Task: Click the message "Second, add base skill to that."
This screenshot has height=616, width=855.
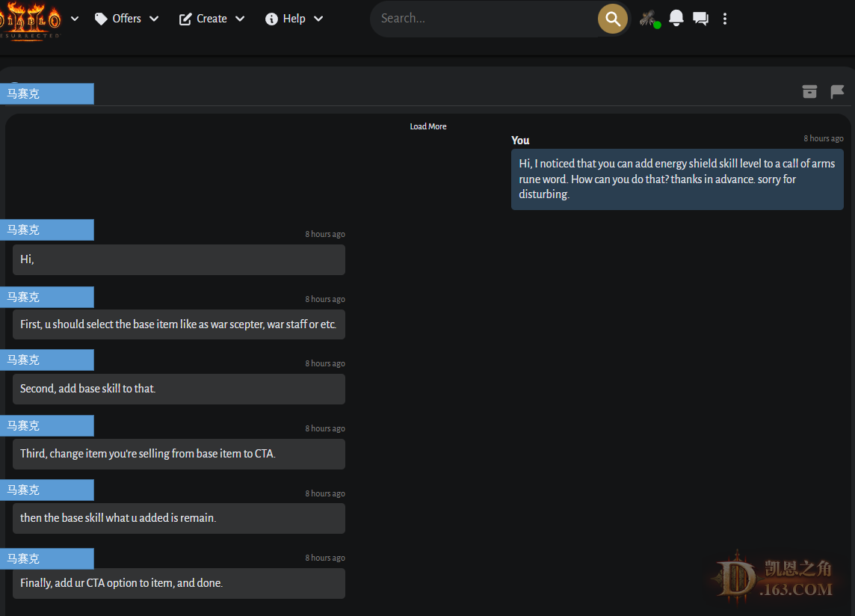Action: 179,389
